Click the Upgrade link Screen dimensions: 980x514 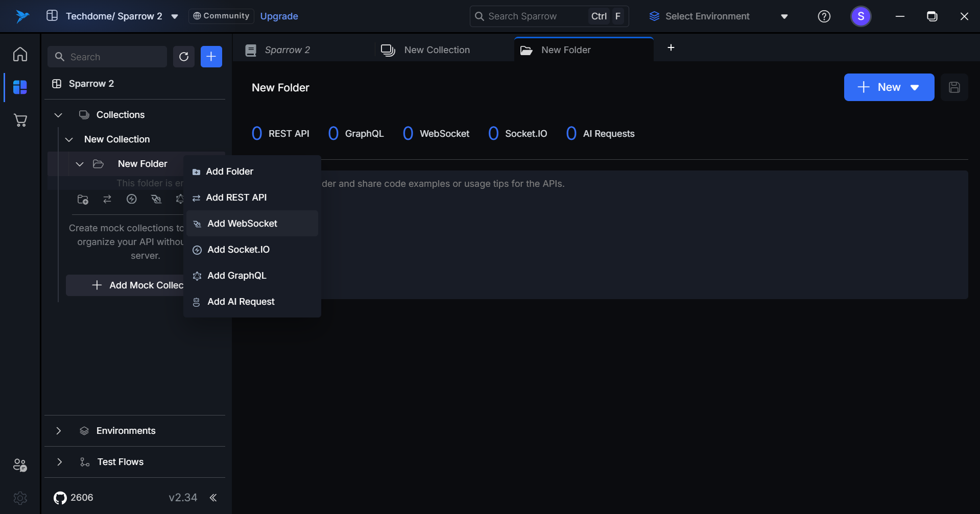tap(279, 16)
